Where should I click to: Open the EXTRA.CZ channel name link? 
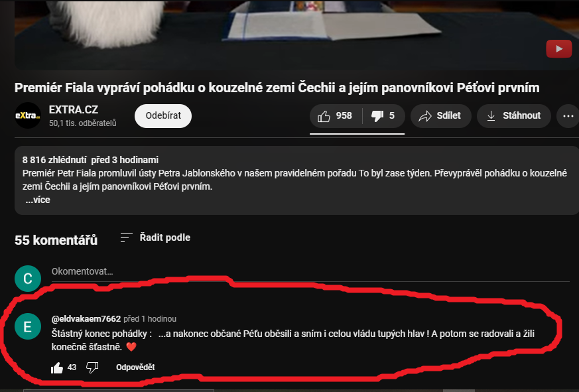(x=74, y=109)
